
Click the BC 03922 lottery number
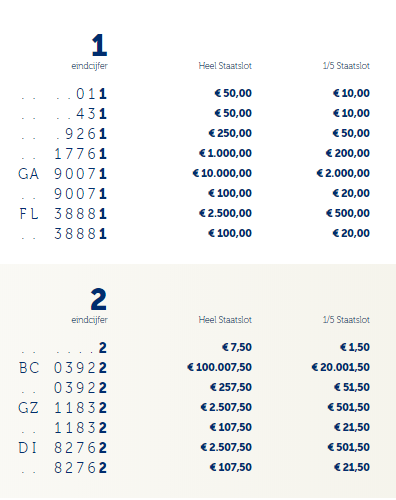[x=62, y=368]
